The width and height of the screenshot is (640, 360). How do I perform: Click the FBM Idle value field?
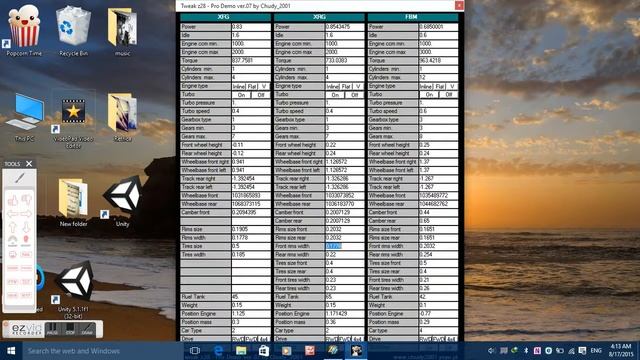(x=439, y=35)
